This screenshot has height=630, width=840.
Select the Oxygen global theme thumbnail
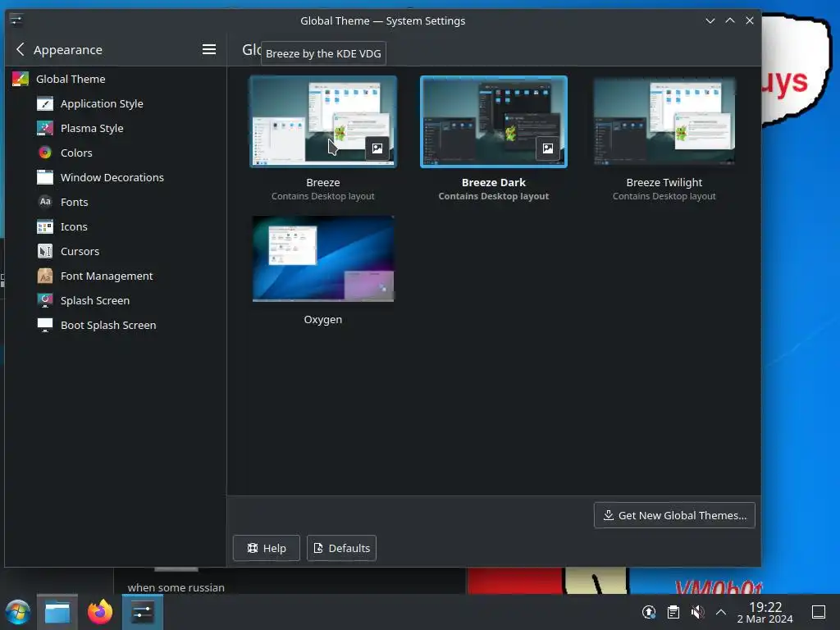point(323,258)
